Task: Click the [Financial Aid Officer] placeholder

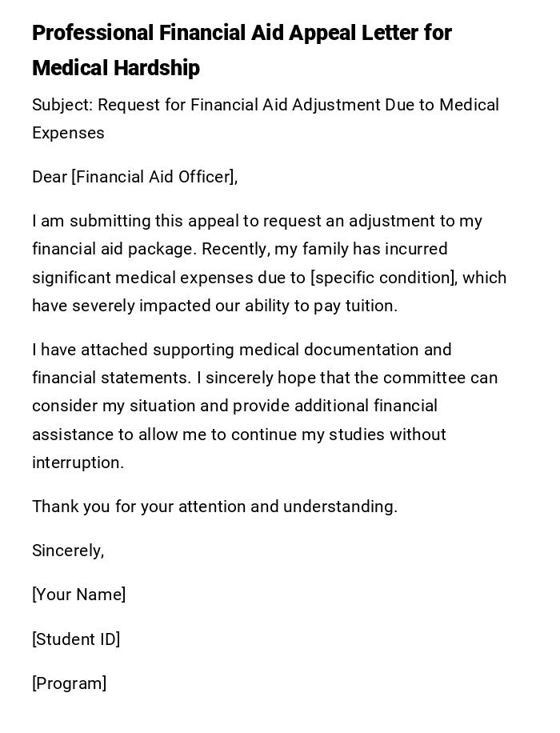Action: 154,177
